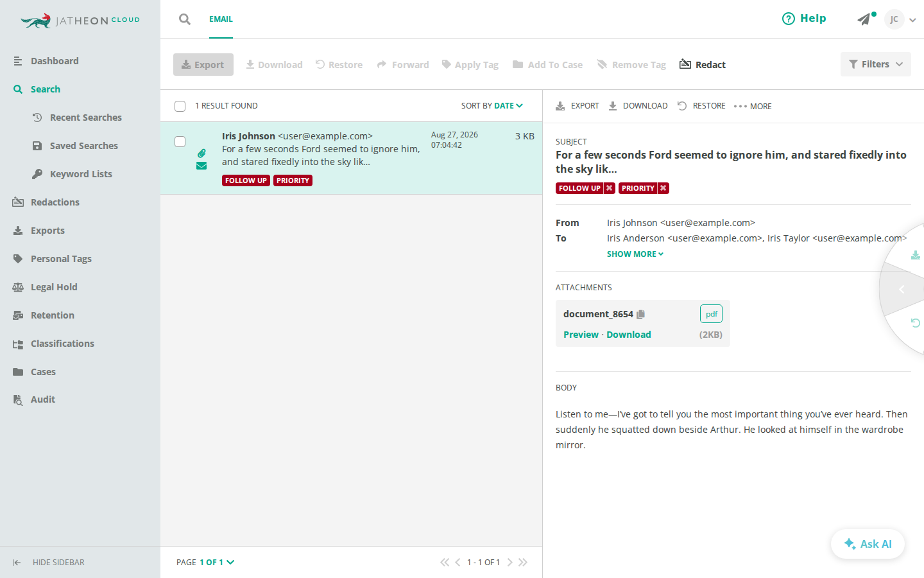Expand the JC user account menu
Viewport: 924px width, 578px height.
click(x=900, y=19)
